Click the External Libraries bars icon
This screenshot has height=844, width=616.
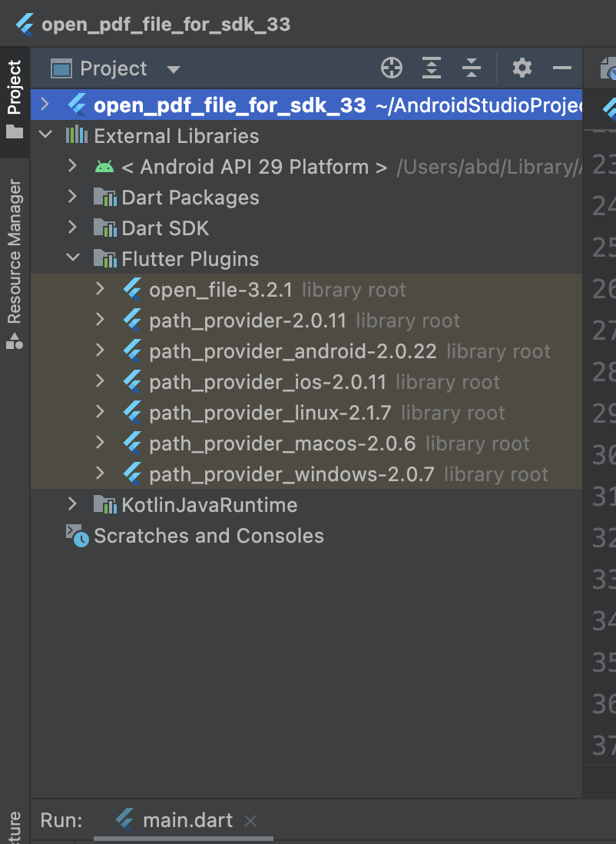[x=77, y=135]
